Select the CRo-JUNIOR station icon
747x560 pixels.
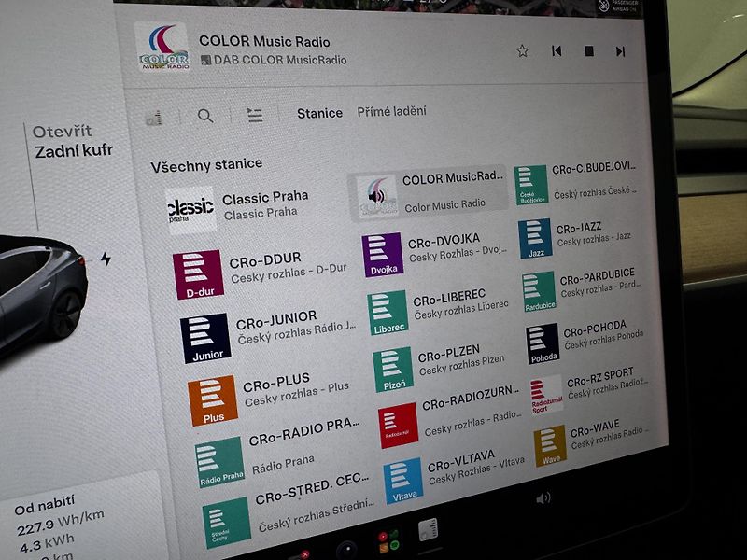(205, 339)
